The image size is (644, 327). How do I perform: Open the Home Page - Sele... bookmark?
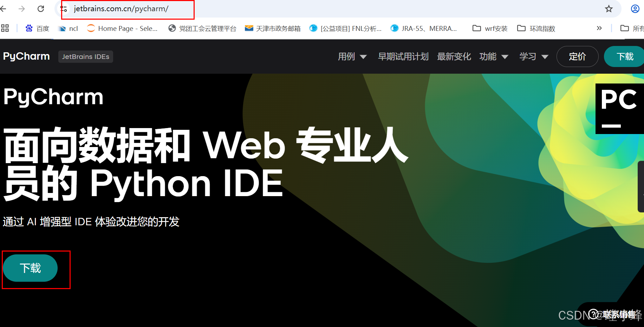coord(122,28)
